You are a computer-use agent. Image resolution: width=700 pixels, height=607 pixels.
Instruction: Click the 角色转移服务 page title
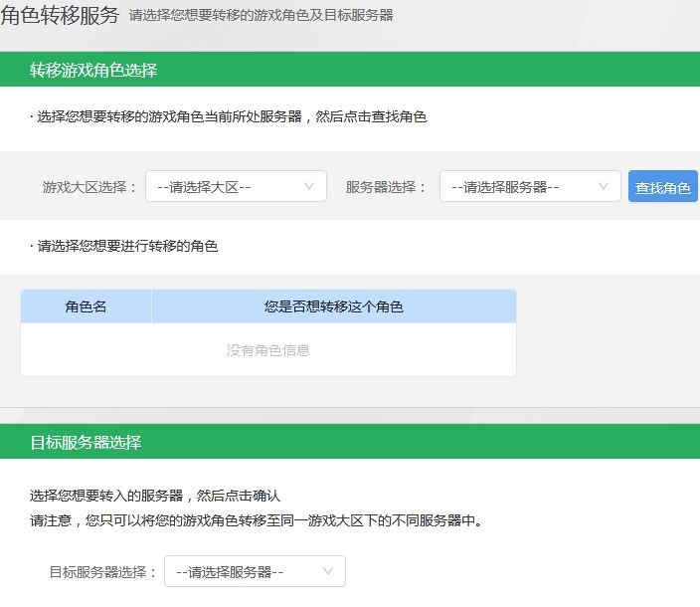click(x=60, y=15)
